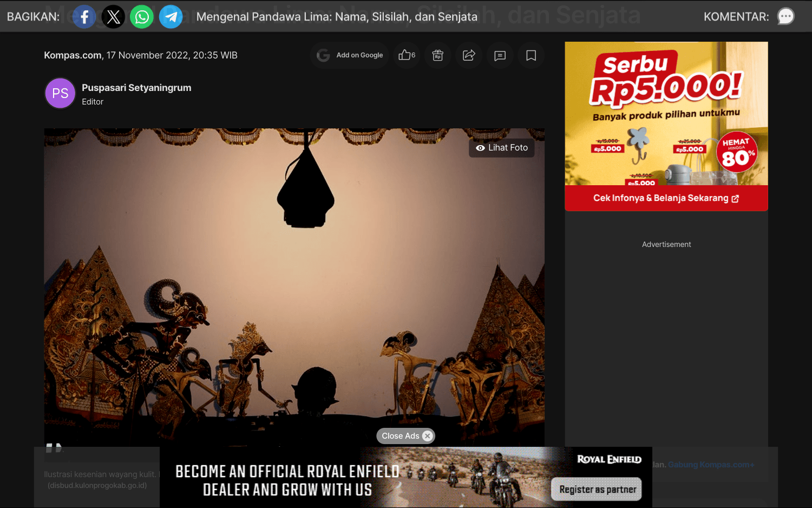Viewport: 812px width, 508px height.
Task: Click the Kompas.com source name
Action: pyautogui.click(x=73, y=55)
